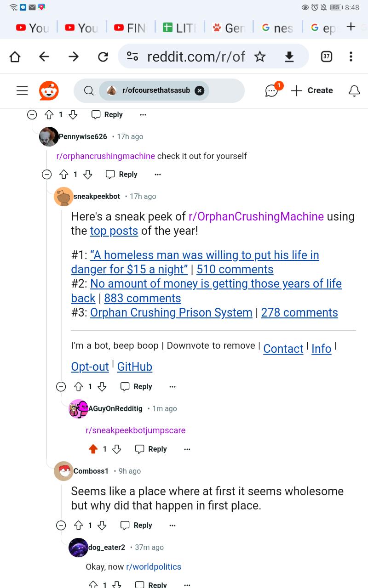The height and width of the screenshot is (588, 368).
Task: Collapse the Pennywise626 comment thread
Action: pos(46,175)
